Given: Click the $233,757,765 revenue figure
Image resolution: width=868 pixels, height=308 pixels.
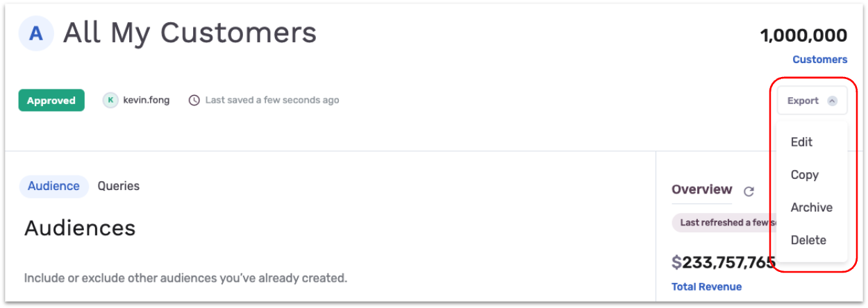Looking at the screenshot, I should click(723, 262).
